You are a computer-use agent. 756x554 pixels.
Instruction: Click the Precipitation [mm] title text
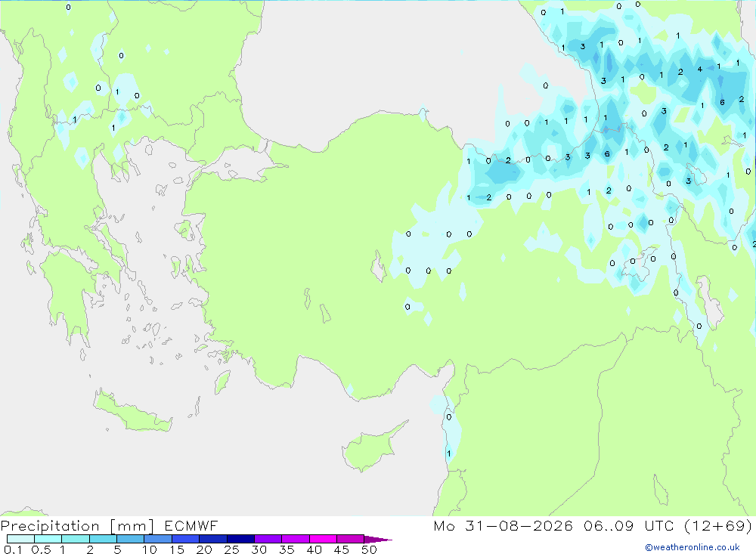click(x=77, y=526)
